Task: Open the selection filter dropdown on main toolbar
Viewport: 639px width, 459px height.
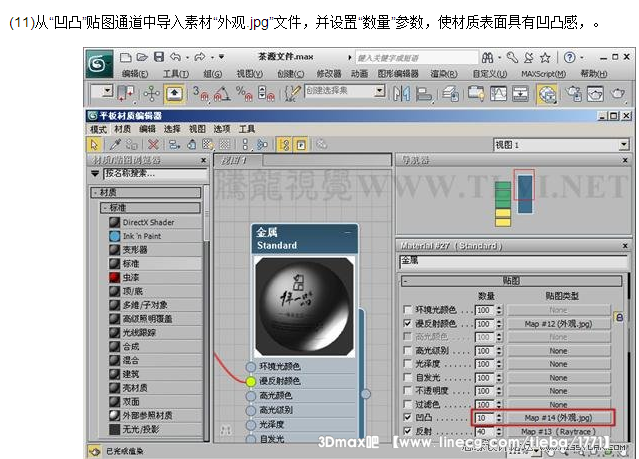Action: 107,91
